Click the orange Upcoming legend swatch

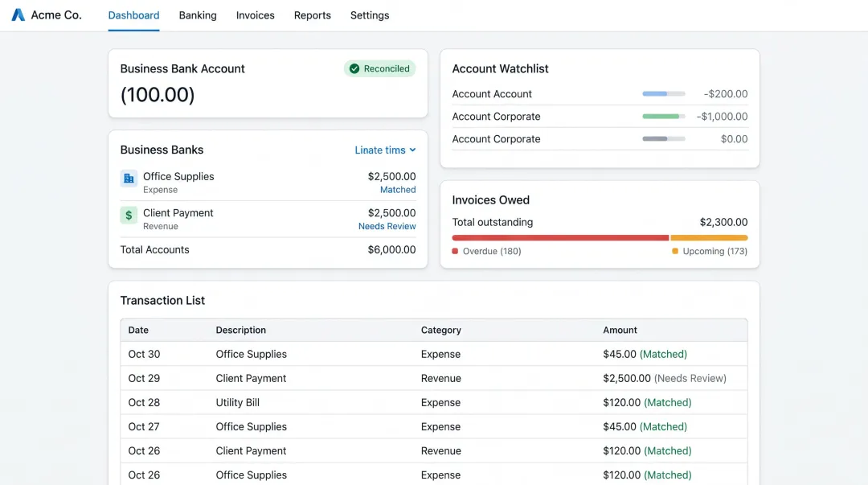(x=675, y=251)
